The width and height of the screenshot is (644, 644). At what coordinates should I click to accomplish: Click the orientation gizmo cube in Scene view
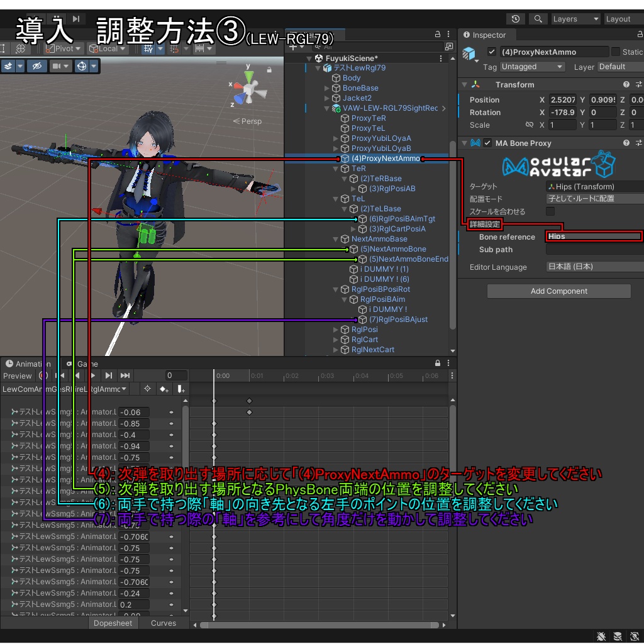pos(249,89)
